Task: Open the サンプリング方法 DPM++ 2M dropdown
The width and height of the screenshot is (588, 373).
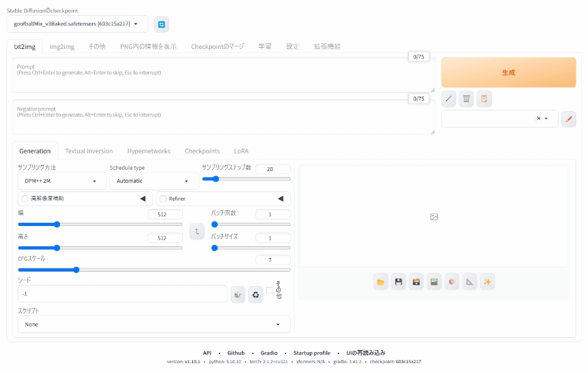Action: click(62, 181)
